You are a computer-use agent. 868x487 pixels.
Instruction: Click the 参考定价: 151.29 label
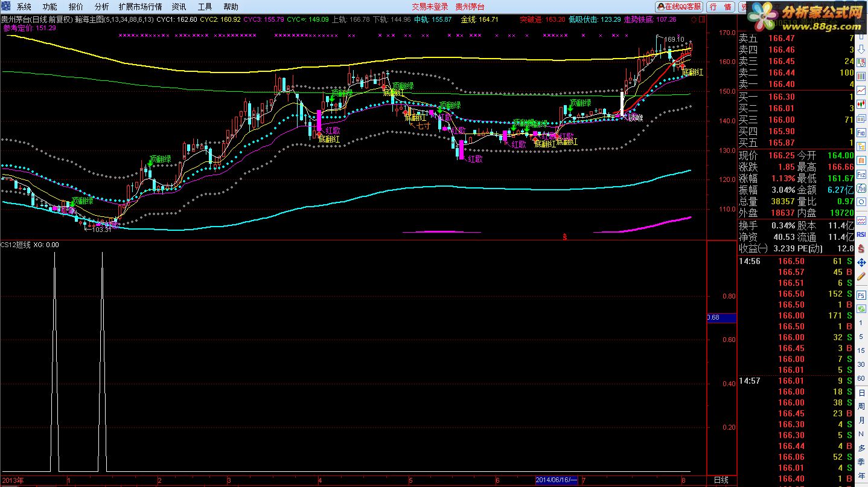click(x=29, y=28)
